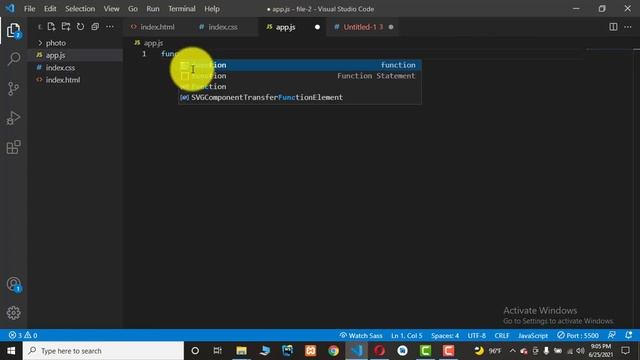Image resolution: width=640 pixels, height=360 pixels.
Task: Click the New File icon in explorer
Action: [51, 27]
